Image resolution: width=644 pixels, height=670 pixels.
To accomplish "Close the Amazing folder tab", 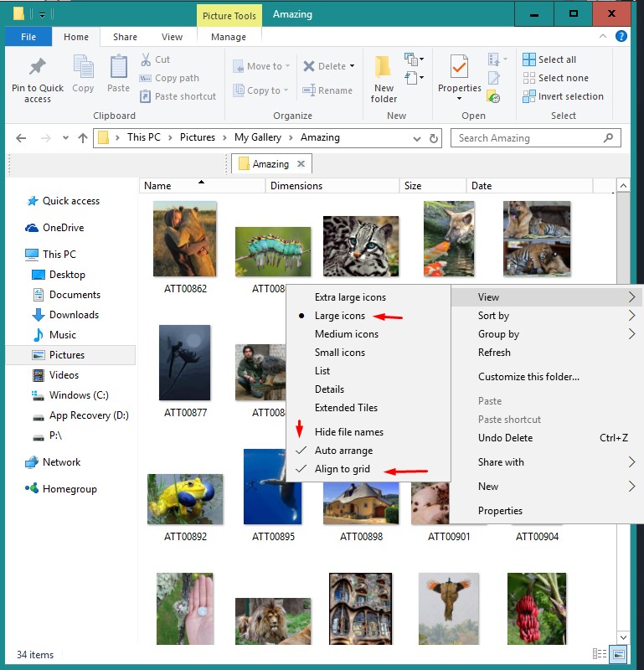I will point(301,163).
